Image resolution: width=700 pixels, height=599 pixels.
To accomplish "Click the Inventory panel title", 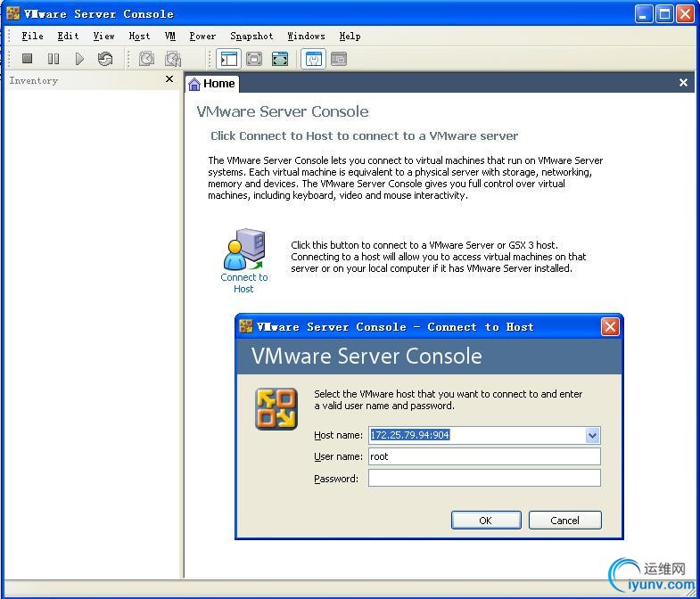I will (34, 81).
